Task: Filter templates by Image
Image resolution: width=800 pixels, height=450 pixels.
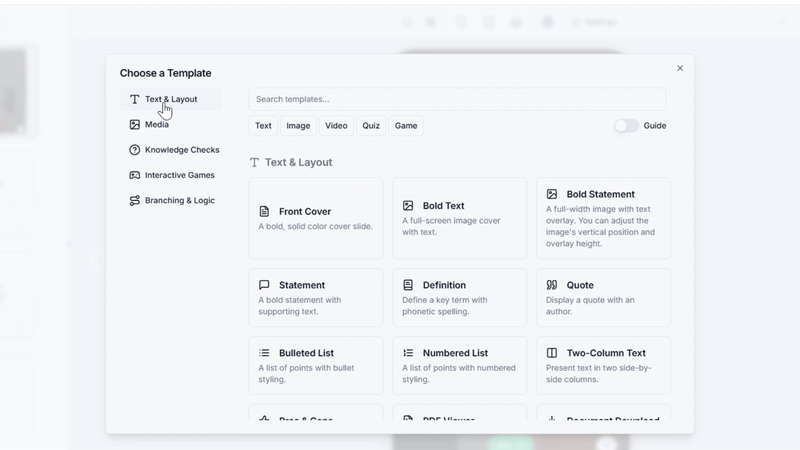Action: pyautogui.click(x=298, y=126)
